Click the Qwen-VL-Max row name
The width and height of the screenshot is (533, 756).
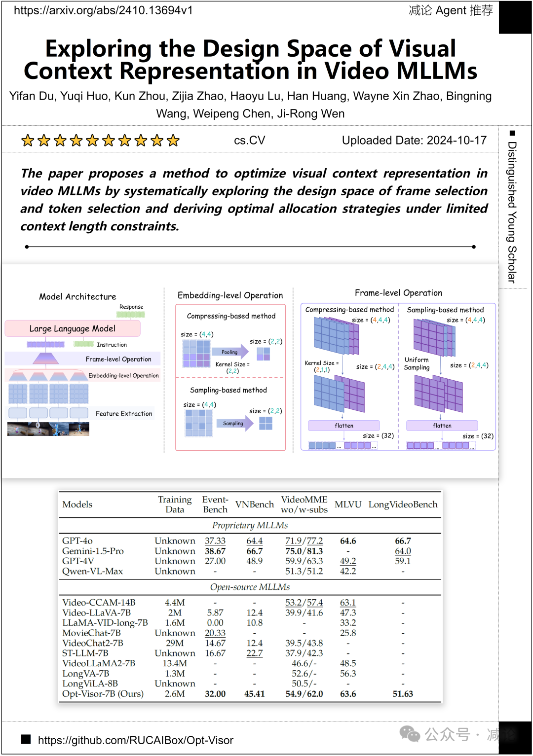click(x=92, y=571)
